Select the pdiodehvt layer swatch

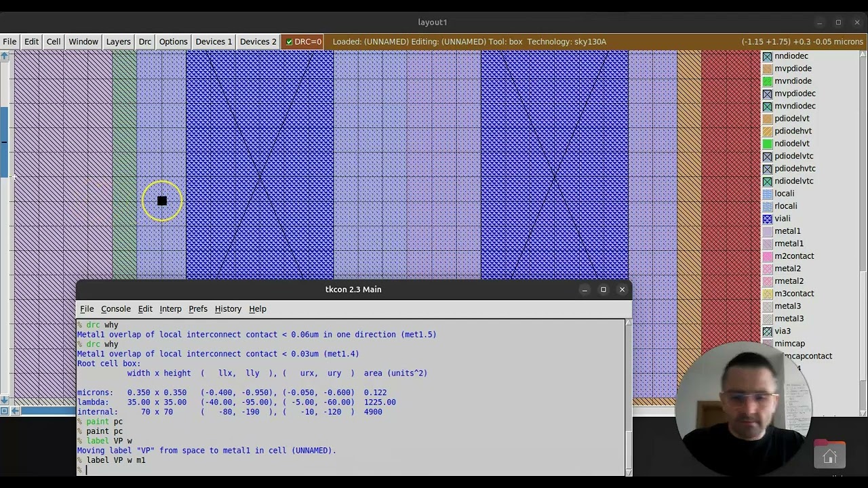(768, 131)
